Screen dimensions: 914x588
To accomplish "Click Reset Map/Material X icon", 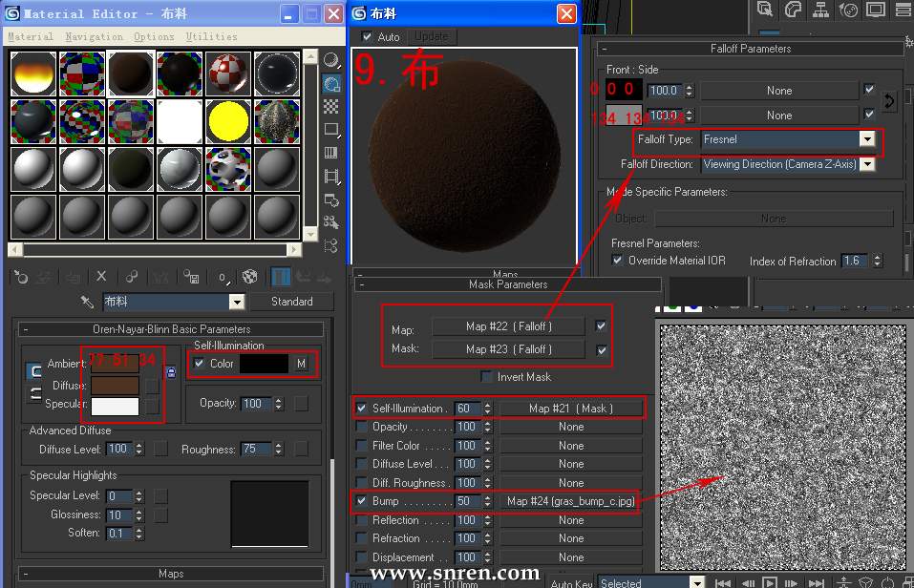I will tap(101, 277).
